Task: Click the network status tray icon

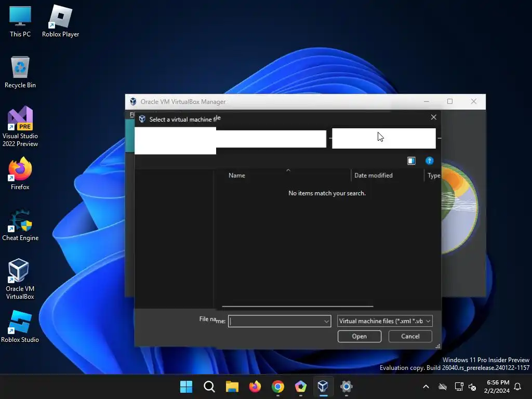Action: [459, 387]
